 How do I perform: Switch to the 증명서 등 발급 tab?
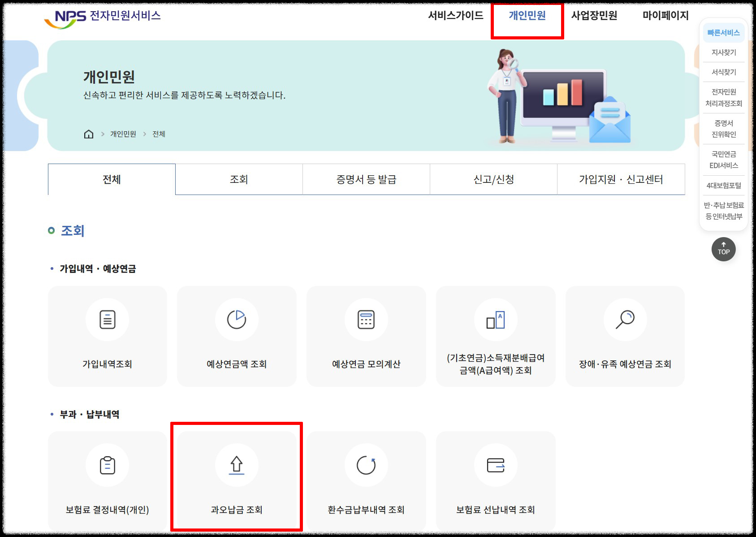[x=366, y=179]
